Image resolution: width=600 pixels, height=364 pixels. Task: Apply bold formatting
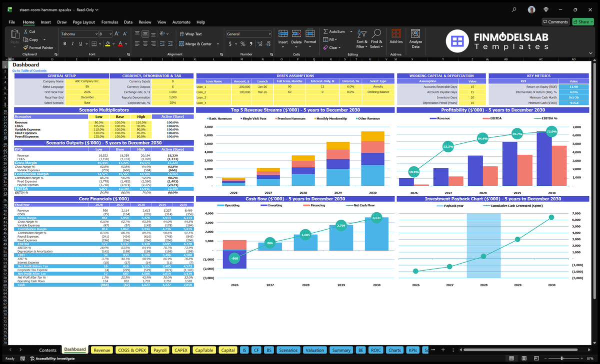[64, 44]
